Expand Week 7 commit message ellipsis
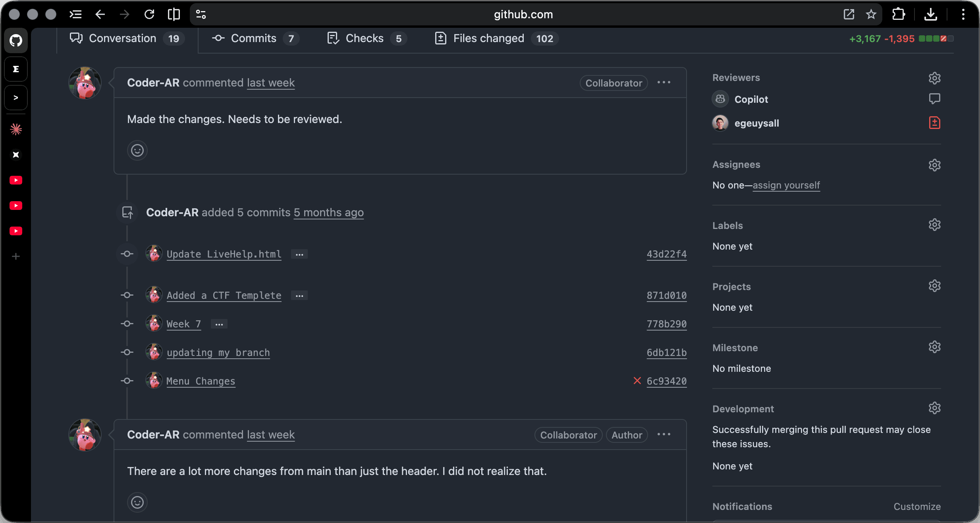 (x=219, y=324)
